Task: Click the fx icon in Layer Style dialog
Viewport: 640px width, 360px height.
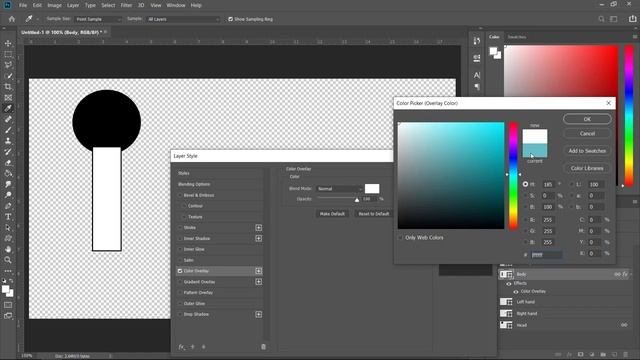Action: click(182, 347)
